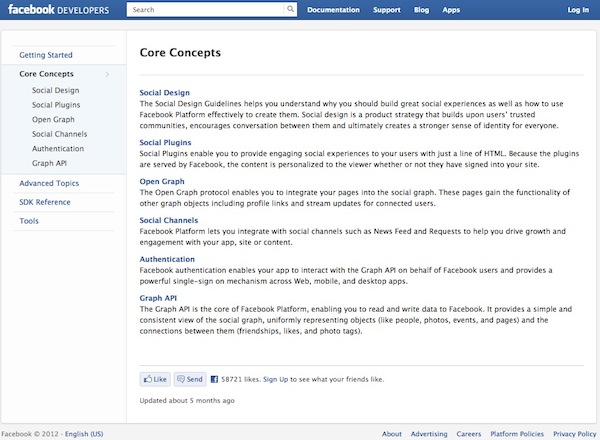The height and width of the screenshot is (440, 600).
Task: Open the Apps menu item
Action: coord(451,10)
